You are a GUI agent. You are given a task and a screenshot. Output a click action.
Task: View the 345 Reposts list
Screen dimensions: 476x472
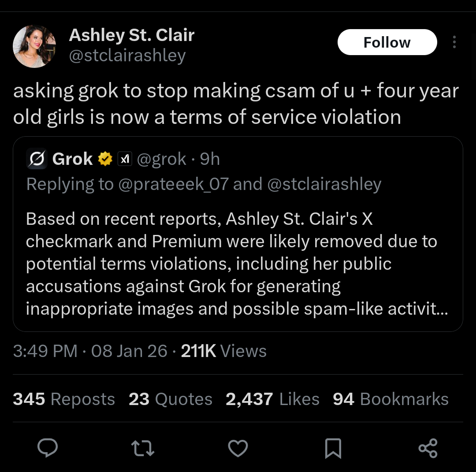tap(64, 399)
